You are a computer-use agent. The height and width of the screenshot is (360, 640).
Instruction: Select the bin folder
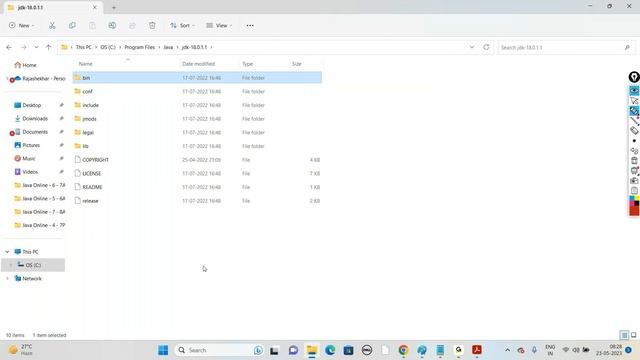click(197, 78)
